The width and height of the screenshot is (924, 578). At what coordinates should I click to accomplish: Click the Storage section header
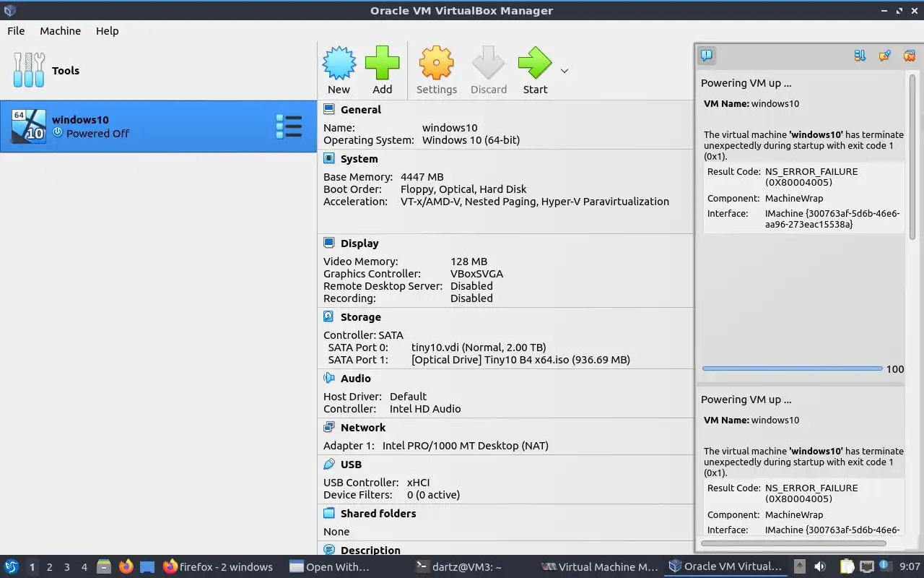360,317
